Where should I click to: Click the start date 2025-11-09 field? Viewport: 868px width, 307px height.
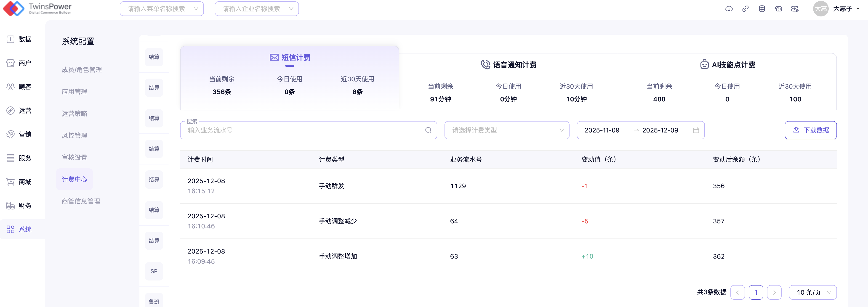point(602,130)
